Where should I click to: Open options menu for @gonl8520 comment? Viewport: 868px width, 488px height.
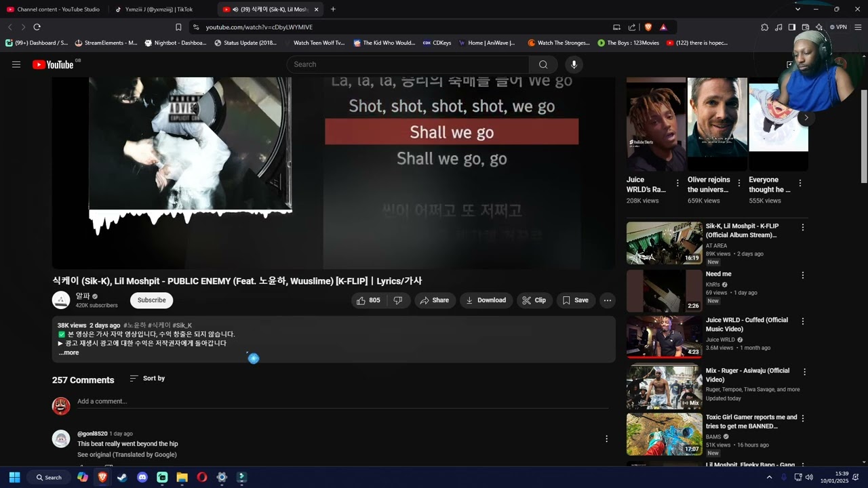(x=606, y=439)
